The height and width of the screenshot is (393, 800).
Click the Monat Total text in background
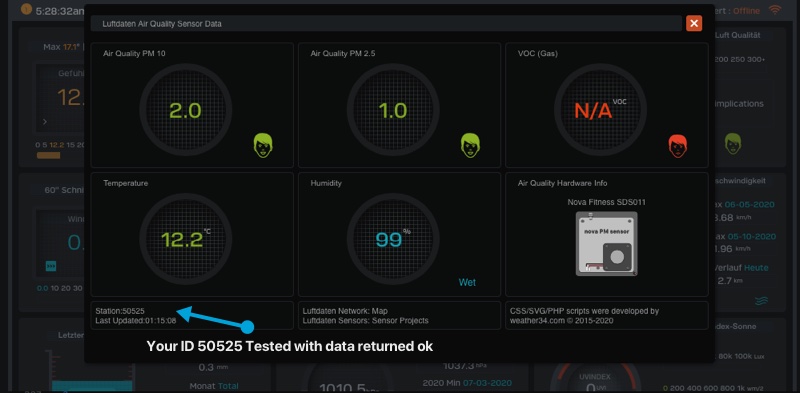tap(214, 386)
